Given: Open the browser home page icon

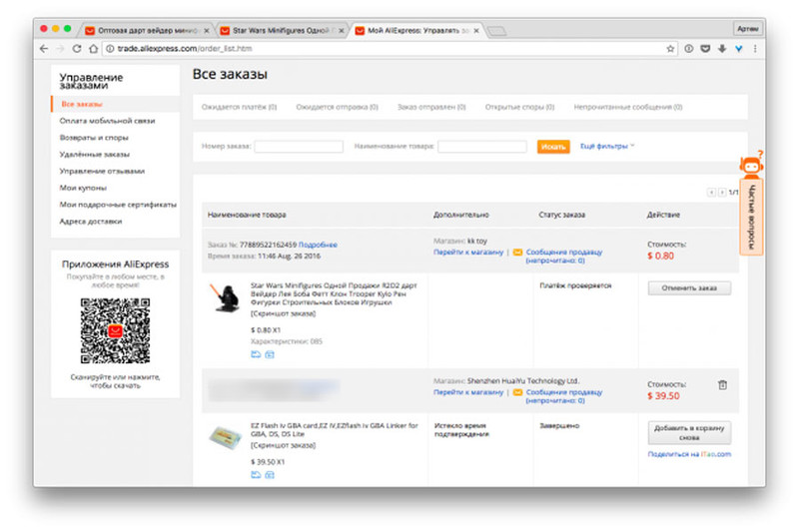Looking at the screenshot, I should click(93, 48).
